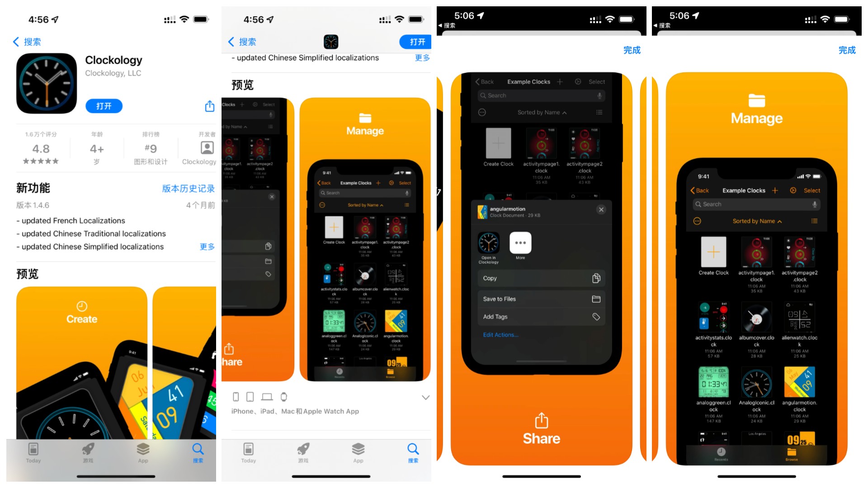Select Save to Files option
Image resolution: width=868 pixels, height=488 pixels.
coord(539,299)
